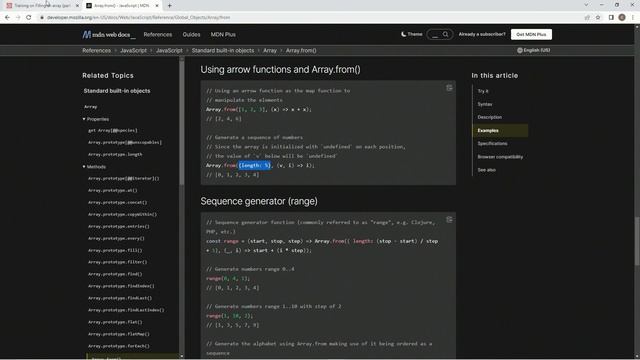Click the Array breadcrumb link
The width and height of the screenshot is (640, 360).
click(x=270, y=51)
